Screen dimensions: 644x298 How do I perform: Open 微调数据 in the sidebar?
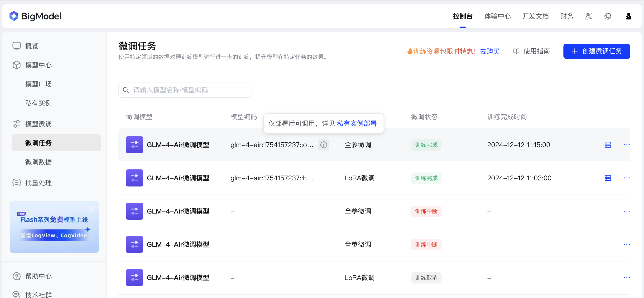tap(38, 162)
